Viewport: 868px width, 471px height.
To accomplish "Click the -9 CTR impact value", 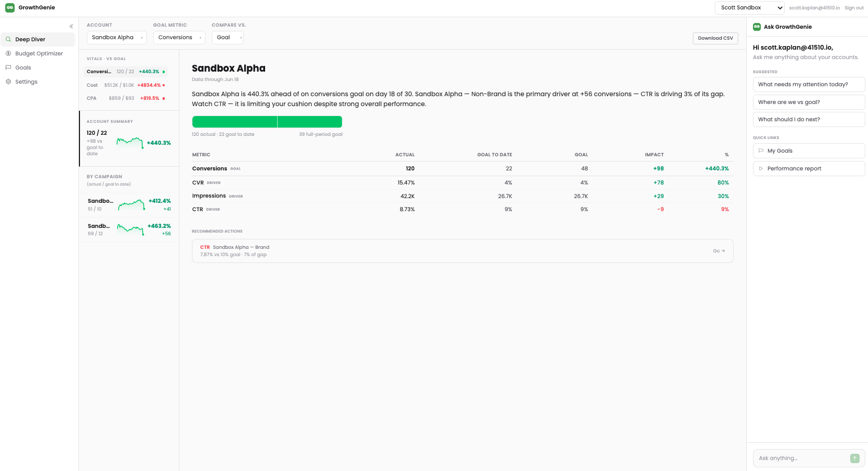I will [660, 209].
